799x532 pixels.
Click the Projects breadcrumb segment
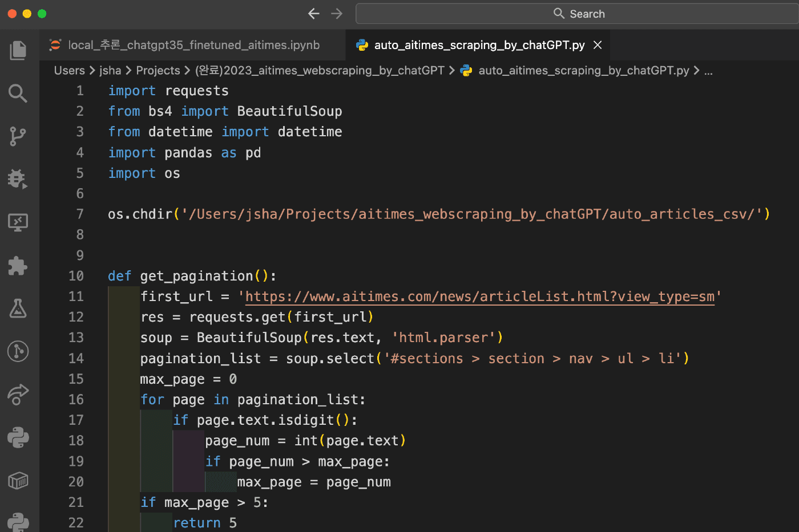click(158, 71)
